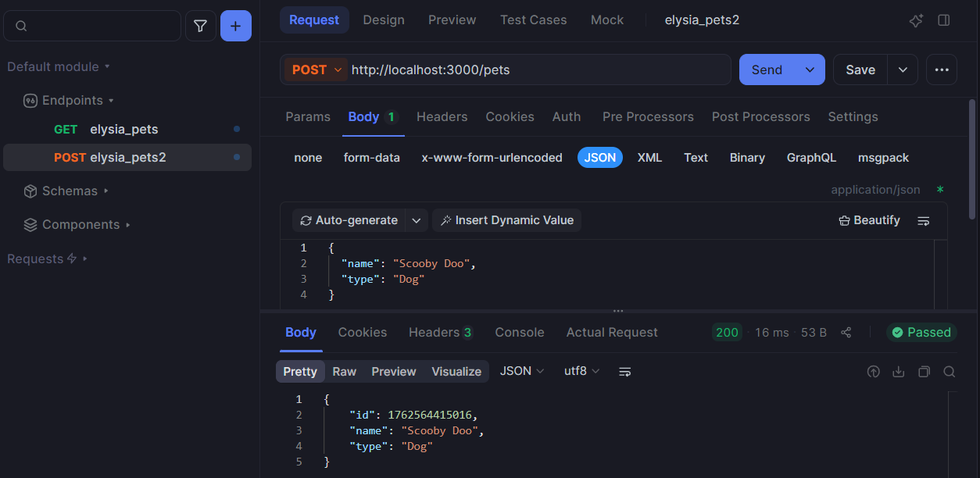The image size is (980, 478).
Task: Copy the response body
Action: [924, 371]
